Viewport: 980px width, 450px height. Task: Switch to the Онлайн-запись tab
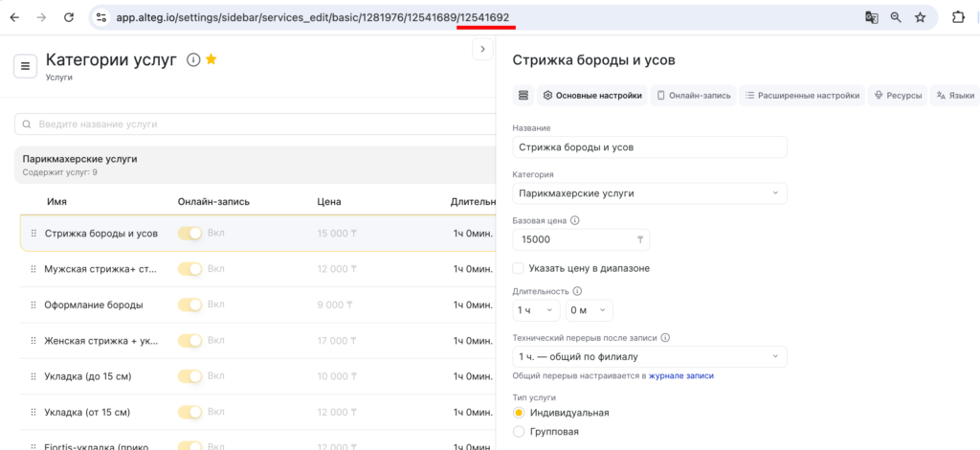pos(694,95)
